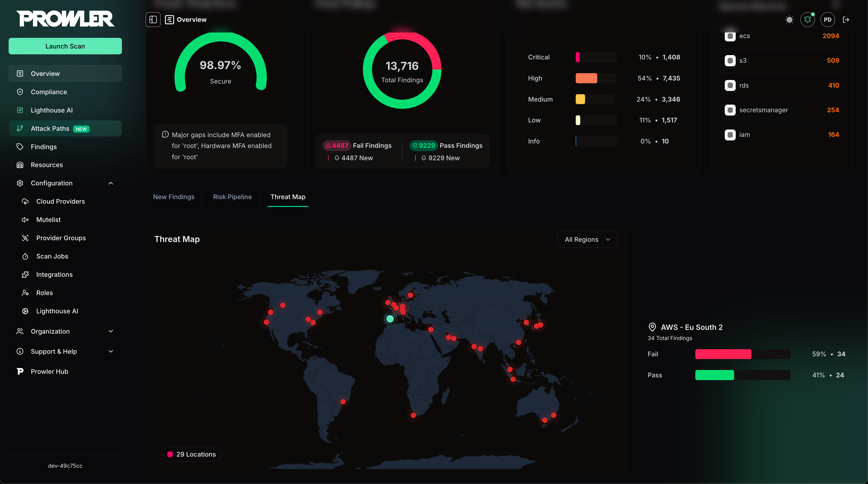Collapse the Configuration section

(x=110, y=183)
